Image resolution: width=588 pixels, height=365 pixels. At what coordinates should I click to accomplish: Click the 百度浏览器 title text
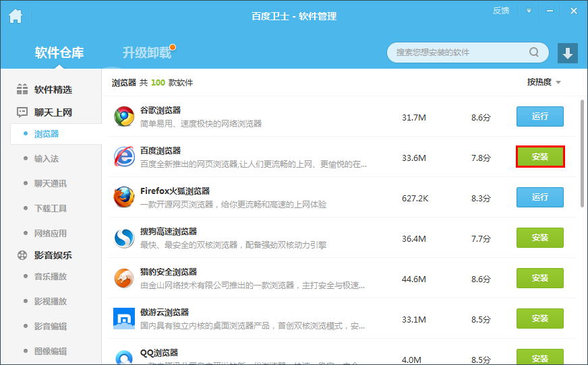pyautogui.click(x=160, y=151)
